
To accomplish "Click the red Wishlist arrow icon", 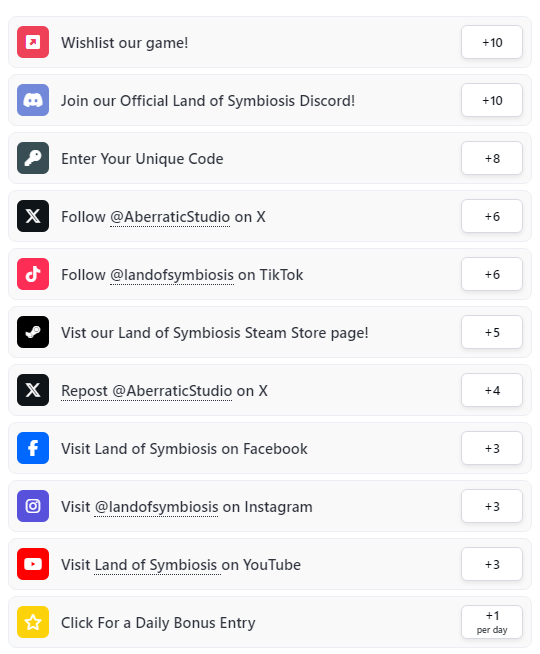I will [33, 42].
